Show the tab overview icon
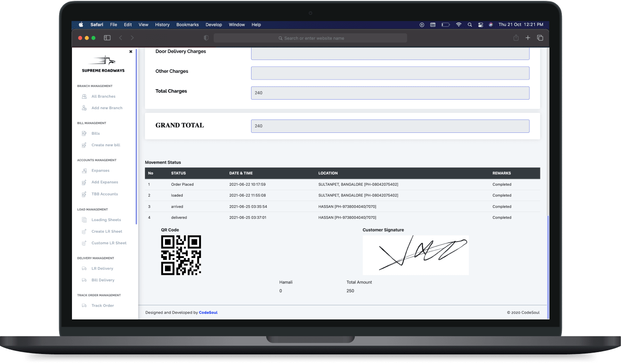Image resolution: width=621 pixels, height=364 pixels. click(540, 38)
